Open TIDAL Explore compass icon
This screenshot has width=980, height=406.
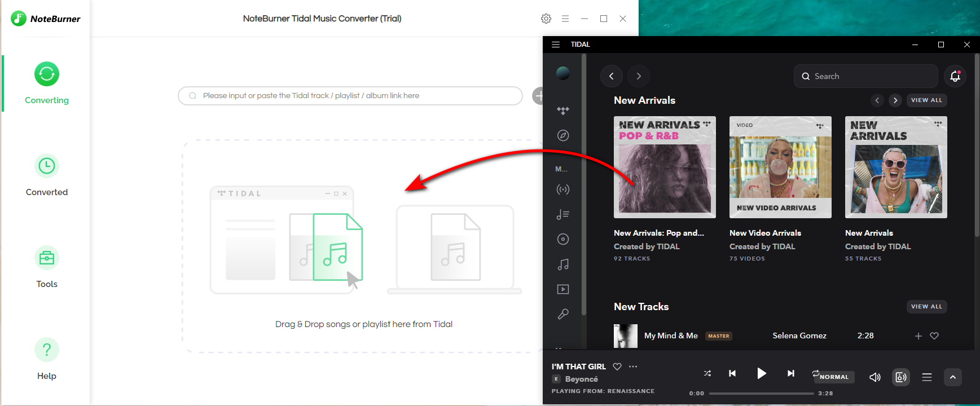562,135
